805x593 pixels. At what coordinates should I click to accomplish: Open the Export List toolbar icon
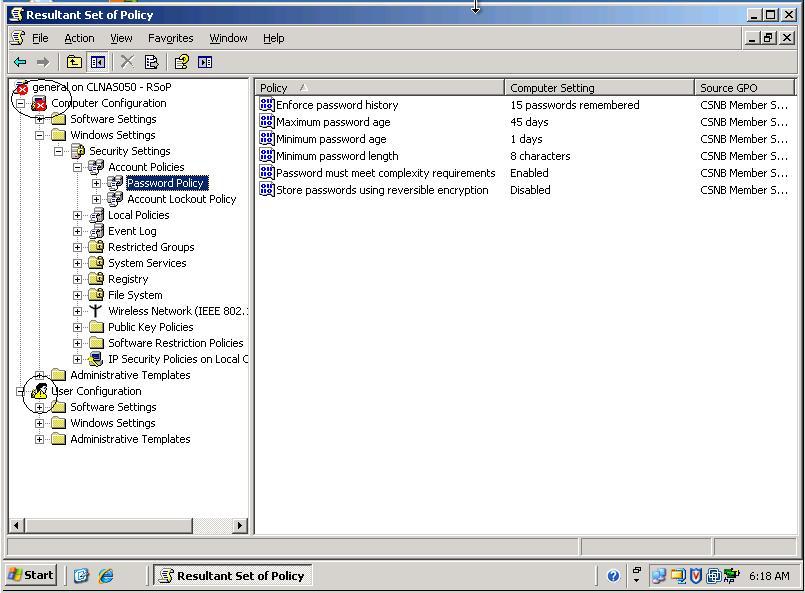coord(152,61)
